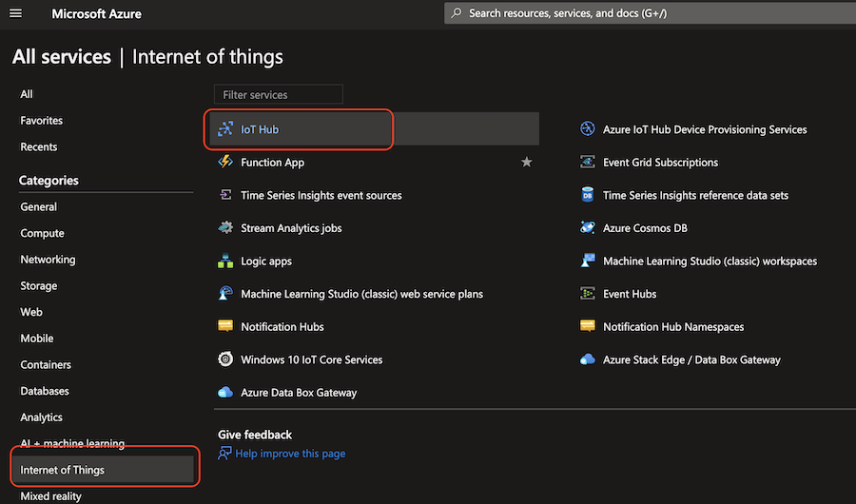Open Machine Learning Studio web service plans link
The height and width of the screenshot is (504, 856).
click(361, 294)
